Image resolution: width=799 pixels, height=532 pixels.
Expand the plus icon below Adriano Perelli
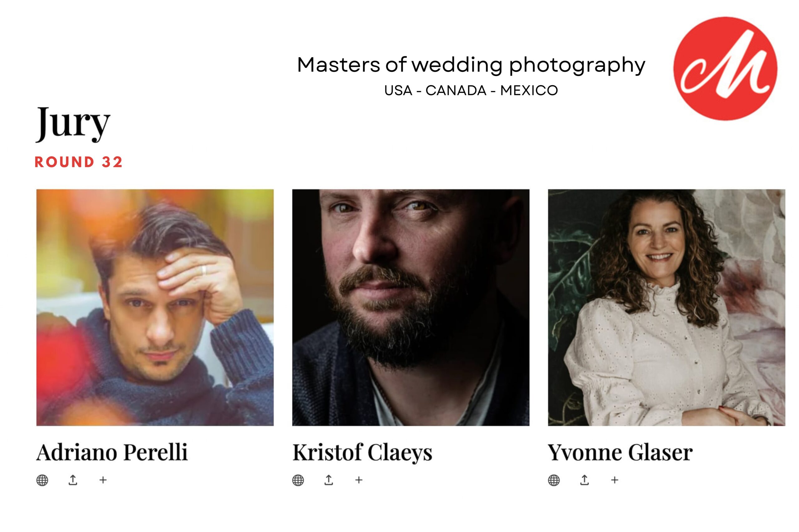[103, 480]
